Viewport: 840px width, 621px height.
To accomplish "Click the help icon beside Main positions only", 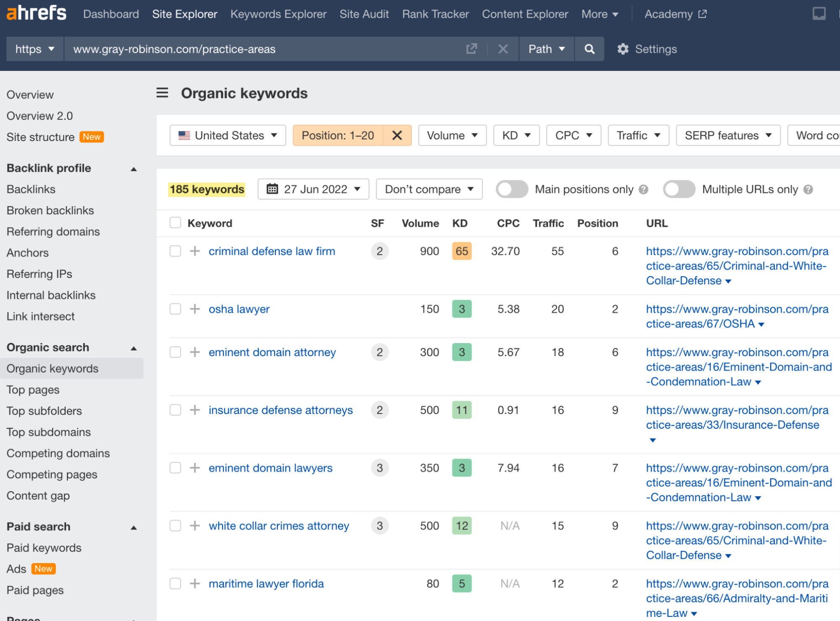I will tap(643, 189).
